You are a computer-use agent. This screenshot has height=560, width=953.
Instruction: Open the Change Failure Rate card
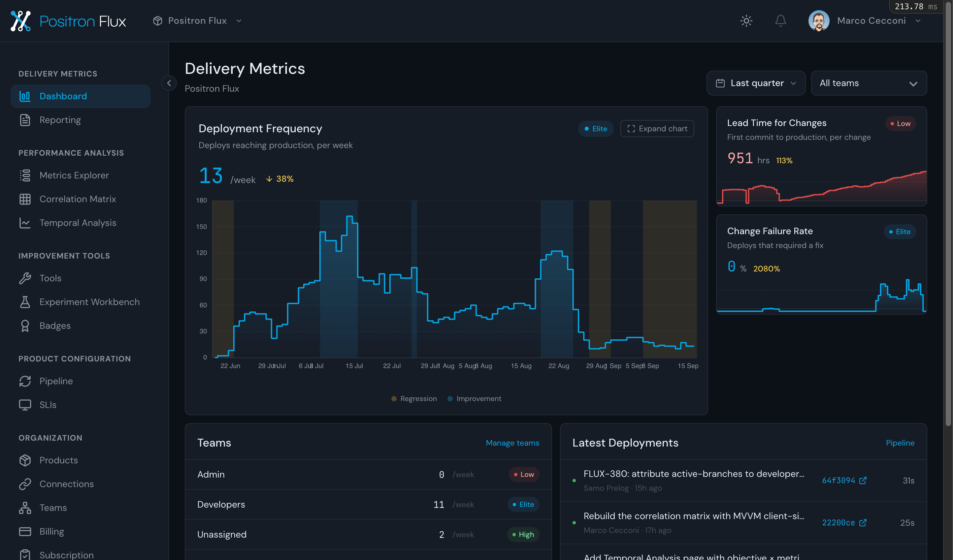point(821,264)
